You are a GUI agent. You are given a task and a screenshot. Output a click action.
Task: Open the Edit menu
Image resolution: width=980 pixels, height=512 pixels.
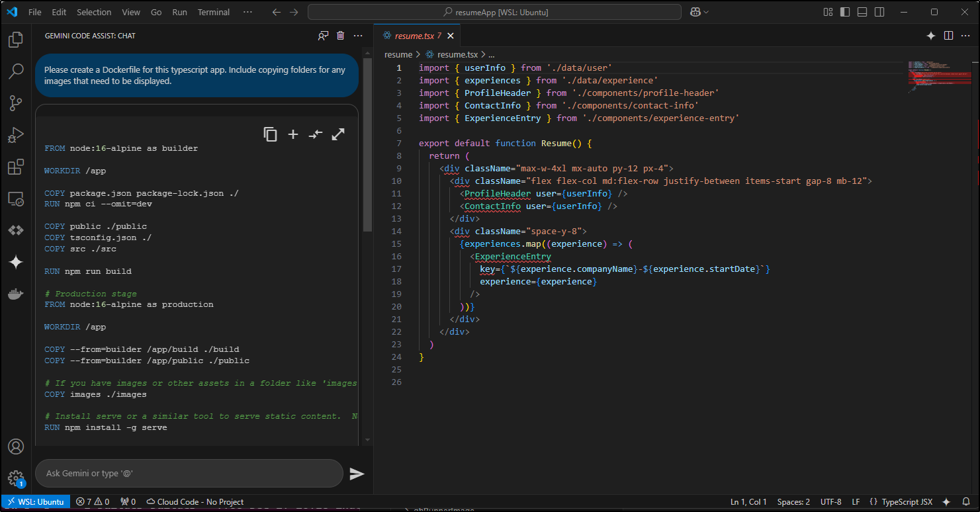59,12
